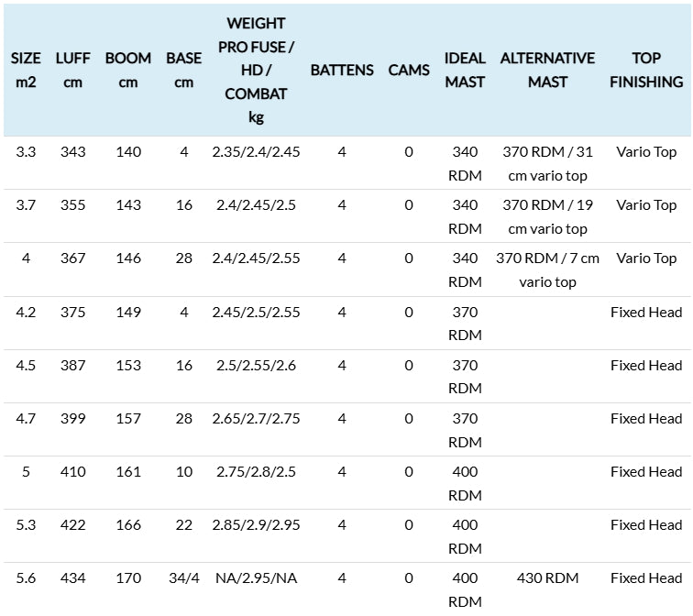Viewport: 693px width, 616px height.
Task: Click the LUFF cm column header
Action: click(73, 70)
